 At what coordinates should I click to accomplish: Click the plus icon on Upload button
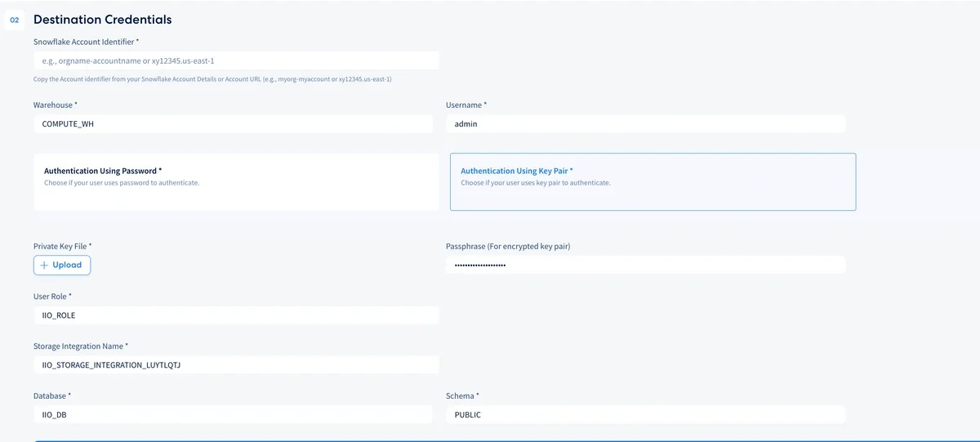[x=44, y=265]
